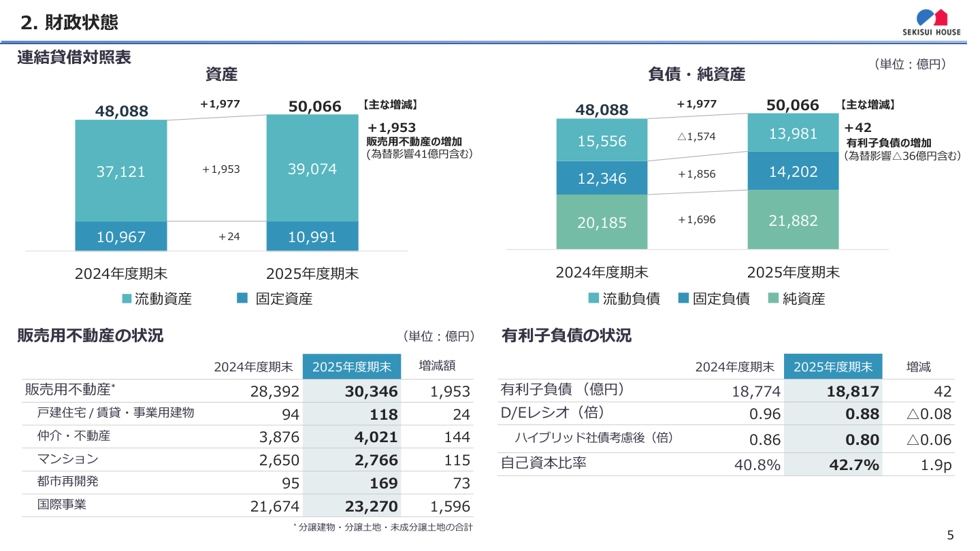Screen dimensions: 980x551
Task: Click 2025年度期末 header in 販売用不動産 table
Action: (352, 367)
